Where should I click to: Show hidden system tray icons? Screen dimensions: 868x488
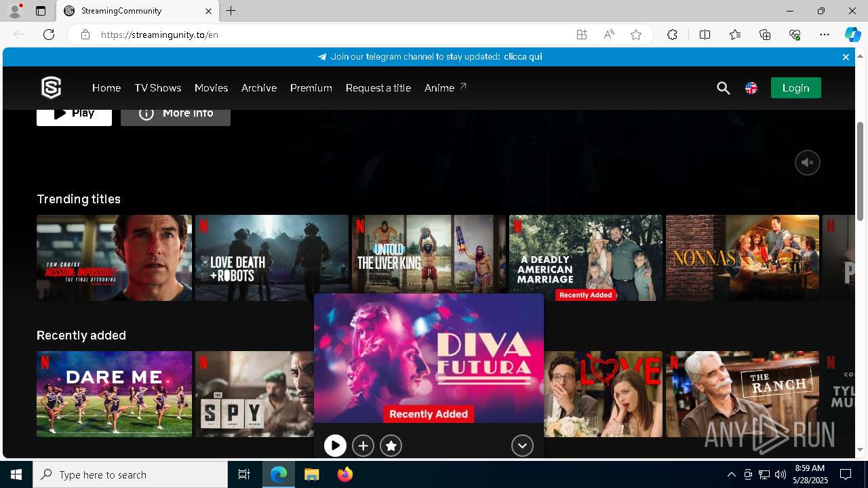coord(731,474)
